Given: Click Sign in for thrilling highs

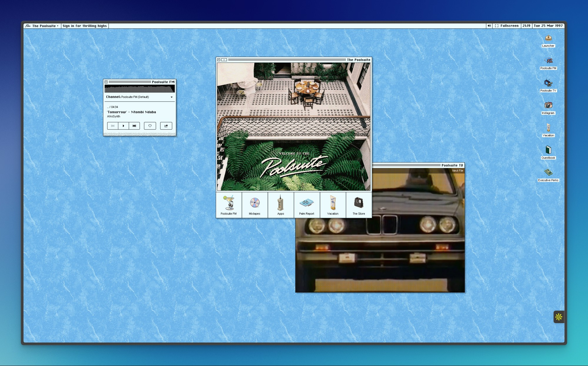Looking at the screenshot, I should (x=85, y=26).
